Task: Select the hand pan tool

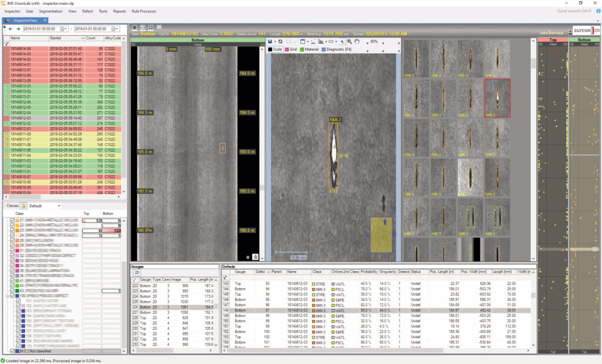Action: pyautogui.click(x=357, y=42)
